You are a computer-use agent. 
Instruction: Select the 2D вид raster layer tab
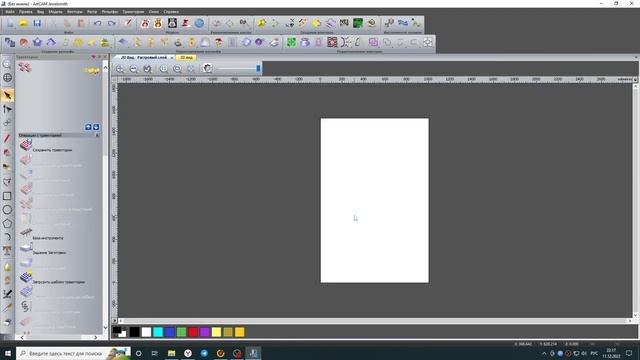click(144, 58)
